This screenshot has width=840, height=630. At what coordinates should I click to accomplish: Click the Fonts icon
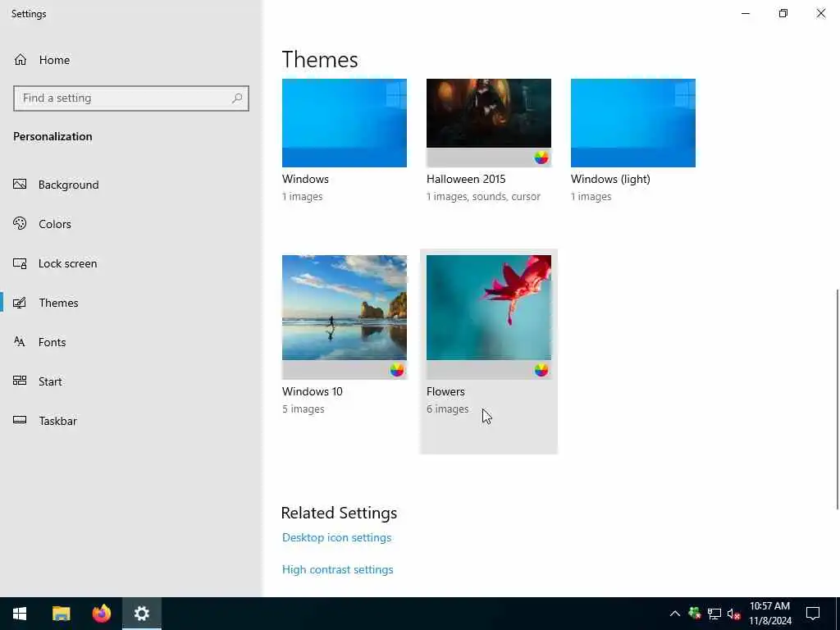coord(20,342)
